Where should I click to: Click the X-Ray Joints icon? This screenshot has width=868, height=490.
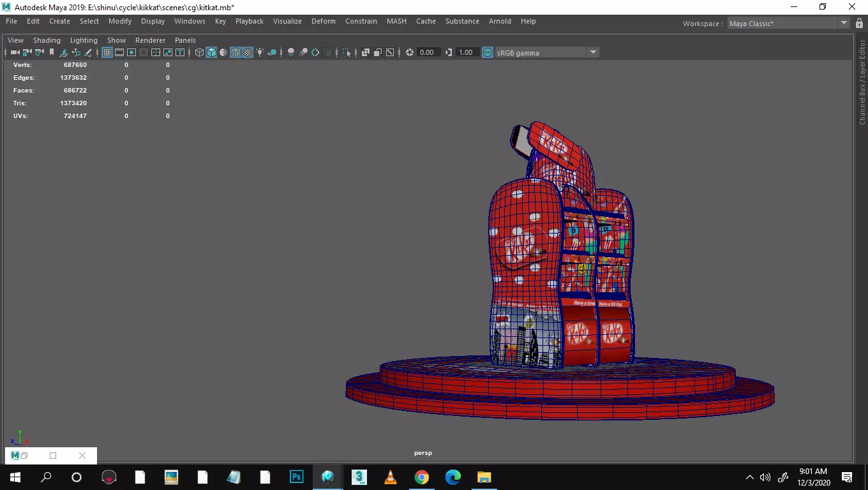[390, 52]
